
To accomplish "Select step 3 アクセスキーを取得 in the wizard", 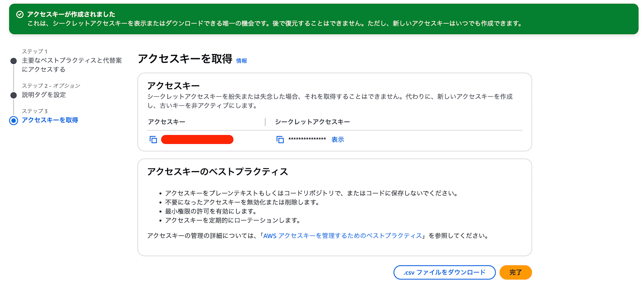I will click(50, 120).
